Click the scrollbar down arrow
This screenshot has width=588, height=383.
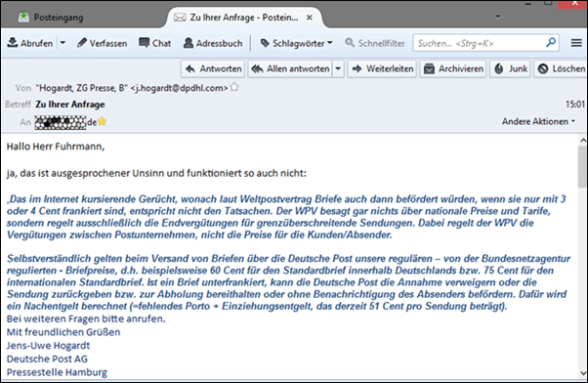[583, 373]
